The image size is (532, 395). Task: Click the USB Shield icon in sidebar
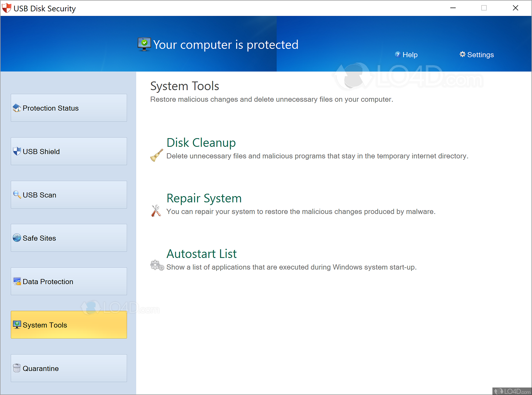tap(17, 151)
